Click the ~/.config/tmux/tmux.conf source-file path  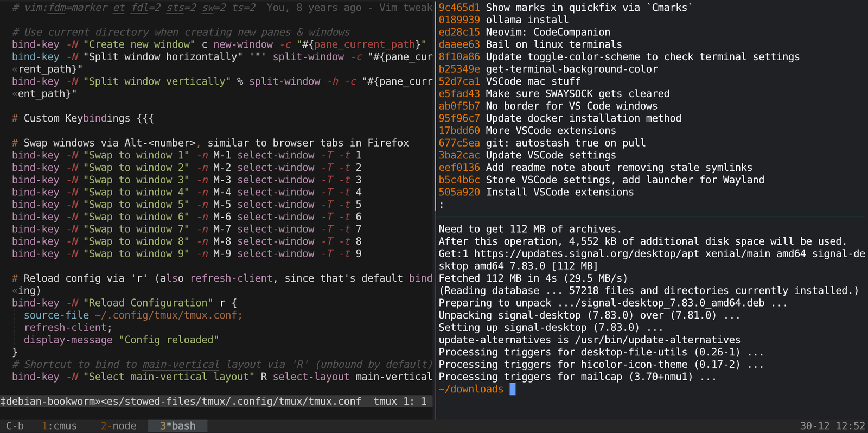[168, 315]
